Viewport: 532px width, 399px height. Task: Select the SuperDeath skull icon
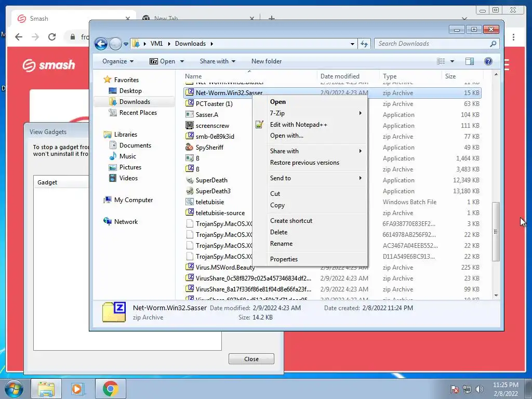pyautogui.click(x=190, y=180)
